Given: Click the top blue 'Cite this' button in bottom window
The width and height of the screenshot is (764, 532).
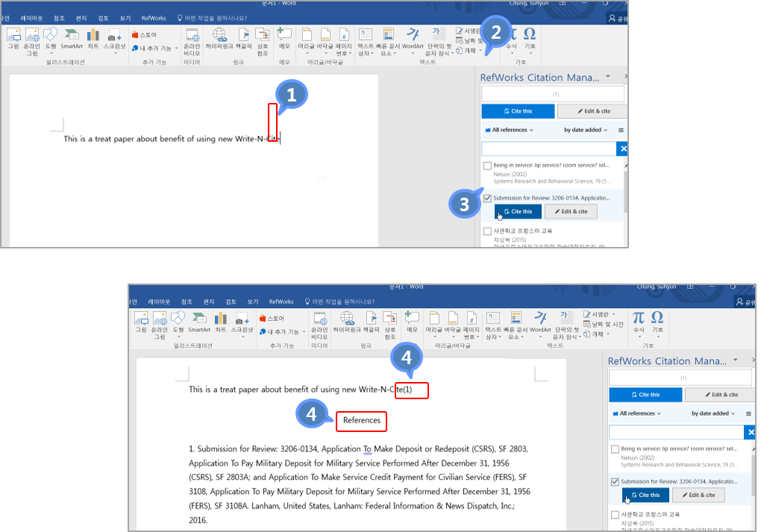Looking at the screenshot, I should click(x=645, y=395).
